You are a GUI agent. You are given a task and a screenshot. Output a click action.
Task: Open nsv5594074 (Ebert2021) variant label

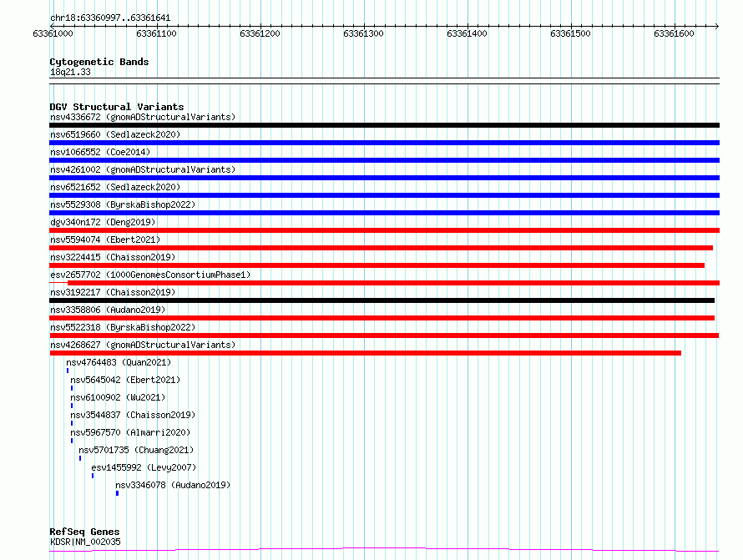click(x=105, y=240)
